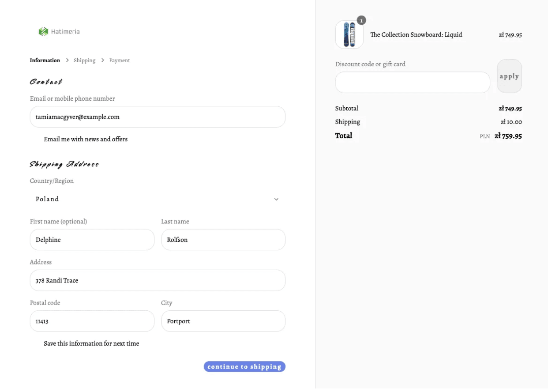Click the snowboard product thumbnail
The height and width of the screenshot is (392, 548).
(349, 34)
